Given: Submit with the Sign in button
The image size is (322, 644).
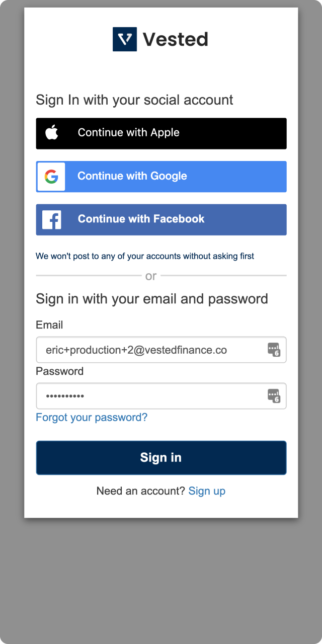Looking at the screenshot, I should (161, 458).
